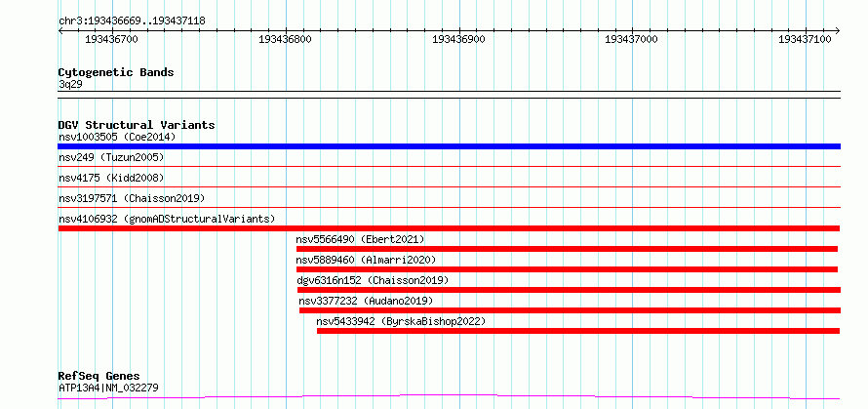
Task: Click ruler position 193436800
Action: (285, 39)
